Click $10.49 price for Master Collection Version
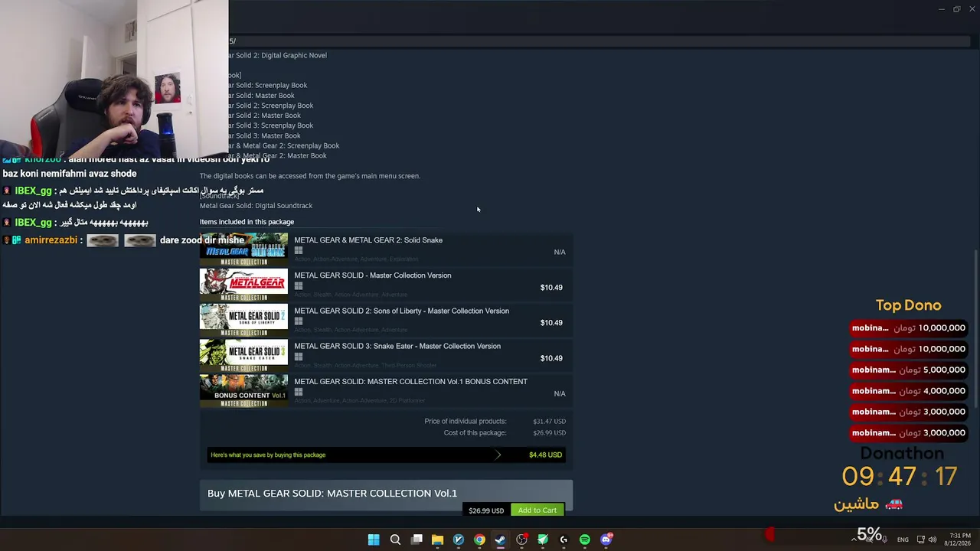 coord(551,288)
